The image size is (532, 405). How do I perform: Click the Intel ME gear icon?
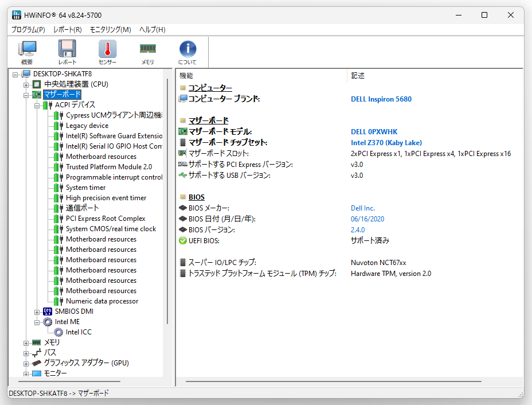coord(48,322)
